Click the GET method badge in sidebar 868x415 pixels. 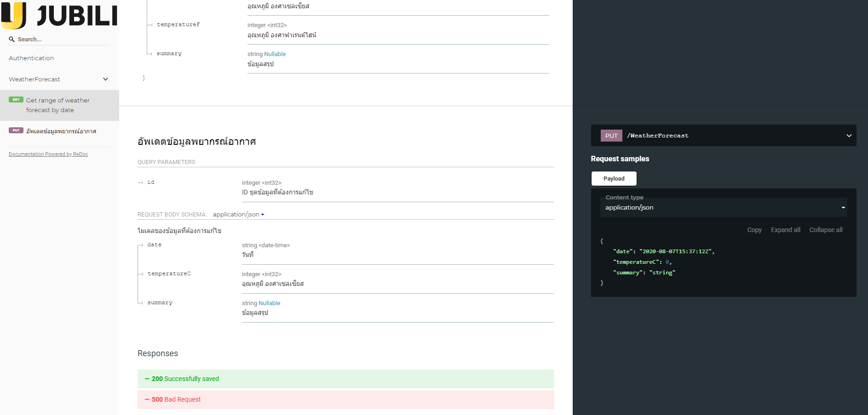(16, 99)
